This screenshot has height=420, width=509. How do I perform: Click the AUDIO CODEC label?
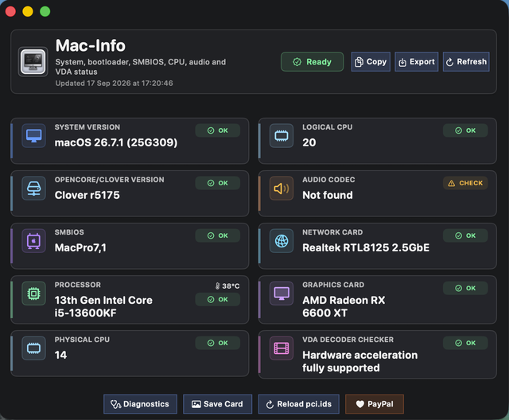click(x=328, y=180)
